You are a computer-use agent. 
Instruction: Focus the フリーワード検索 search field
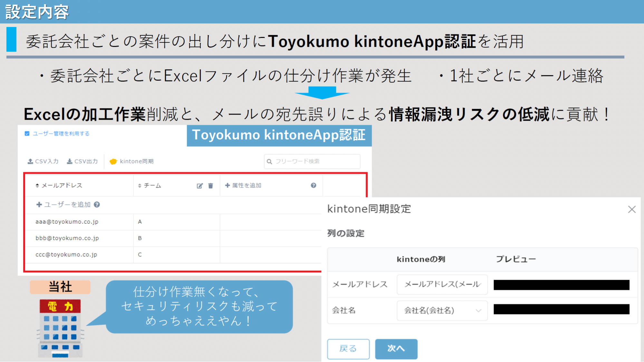pos(312,161)
